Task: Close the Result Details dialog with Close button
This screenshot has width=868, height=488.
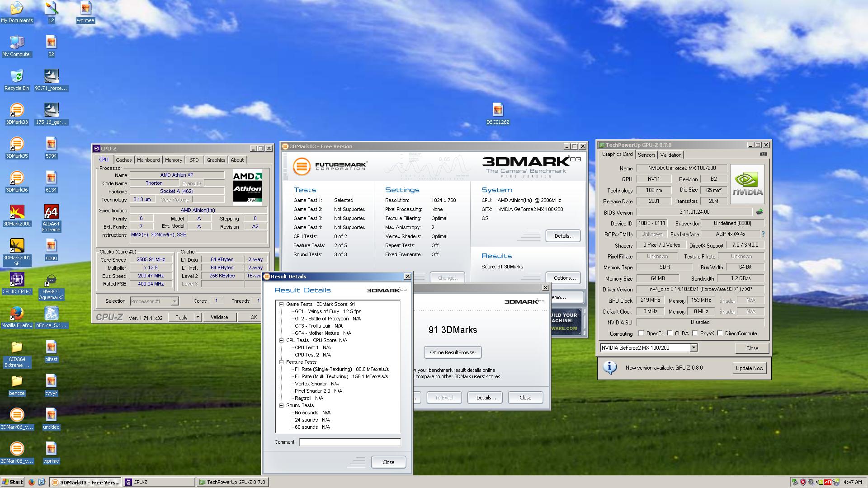Action: [388, 462]
